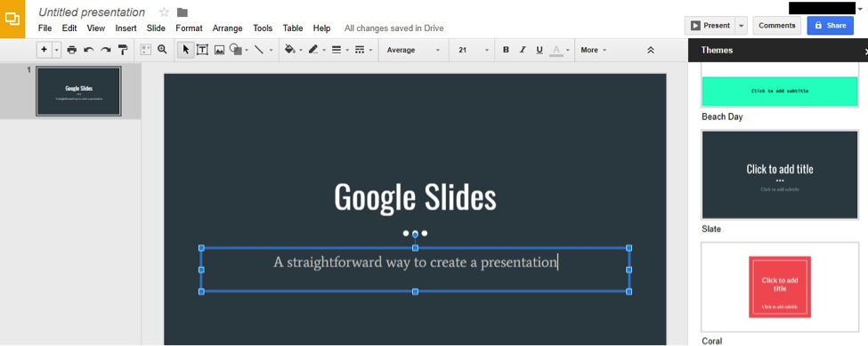The height and width of the screenshot is (346, 868).
Task: Undo the last action
Action: (x=88, y=50)
